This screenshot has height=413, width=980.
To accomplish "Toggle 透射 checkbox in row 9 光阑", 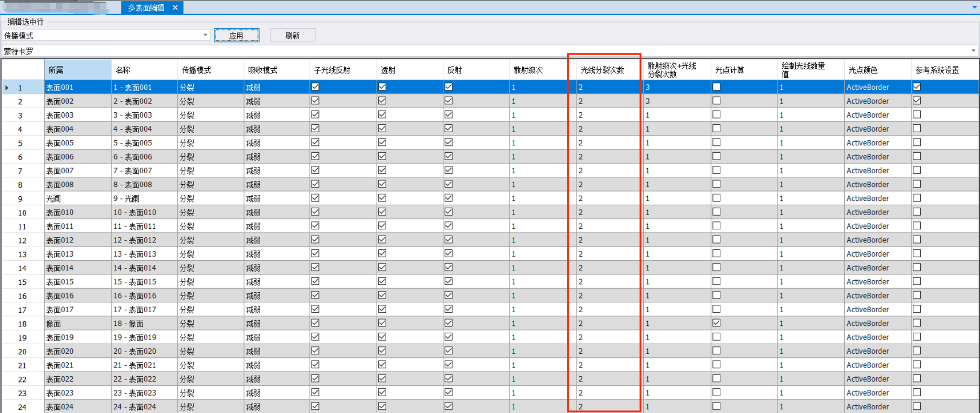I will [382, 198].
